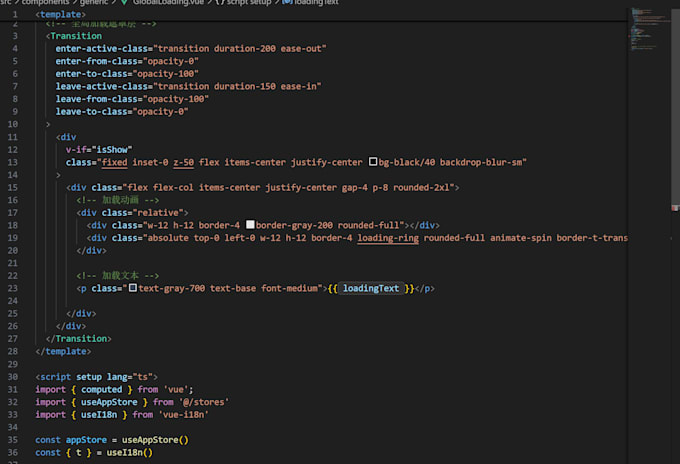The width and height of the screenshot is (680, 464).
Task: Open text-gray-700 color swatch picker
Action: [x=133, y=288]
